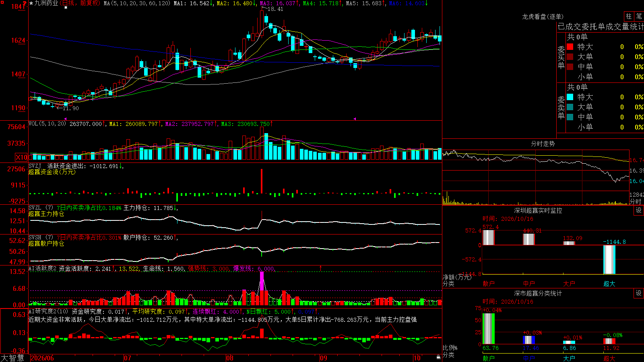Open the 日线, 前复权 period selector
This screenshot has width=644, height=362.
point(80,3)
